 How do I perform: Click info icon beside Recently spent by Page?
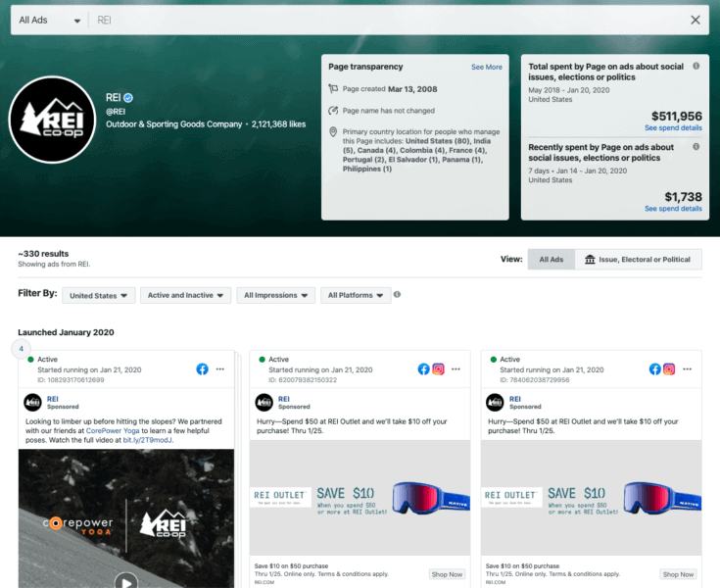coord(696,147)
